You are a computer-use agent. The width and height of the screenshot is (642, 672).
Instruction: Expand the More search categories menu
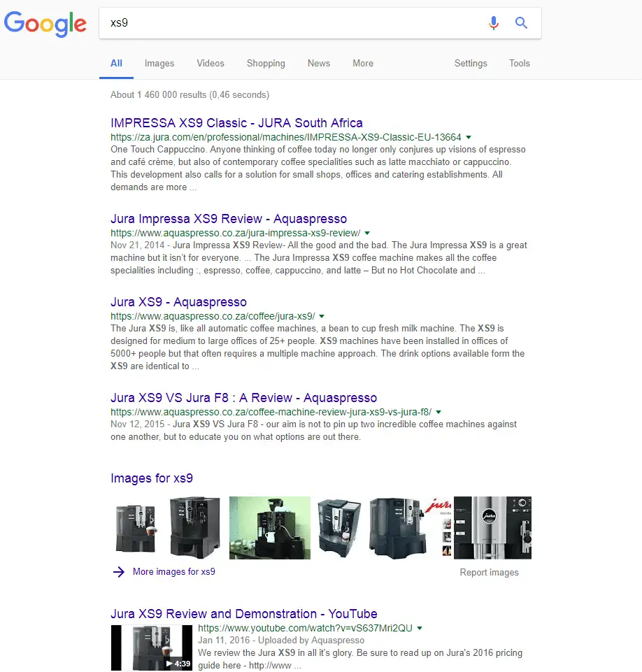coord(363,64)
